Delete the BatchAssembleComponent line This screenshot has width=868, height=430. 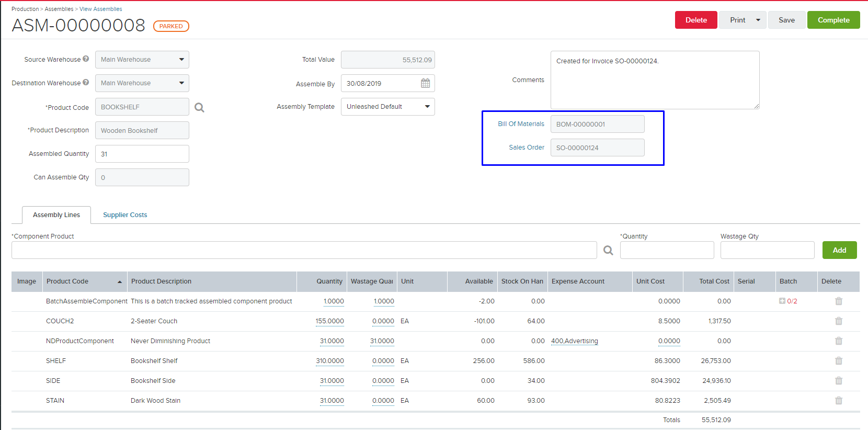[x=839, y=301]
